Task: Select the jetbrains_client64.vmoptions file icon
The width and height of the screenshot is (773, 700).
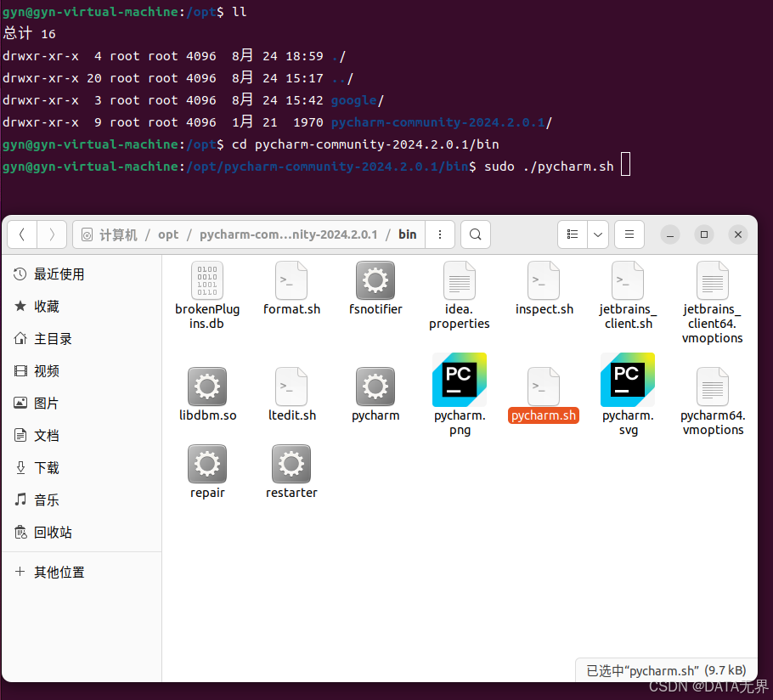Action: (713, 280)
